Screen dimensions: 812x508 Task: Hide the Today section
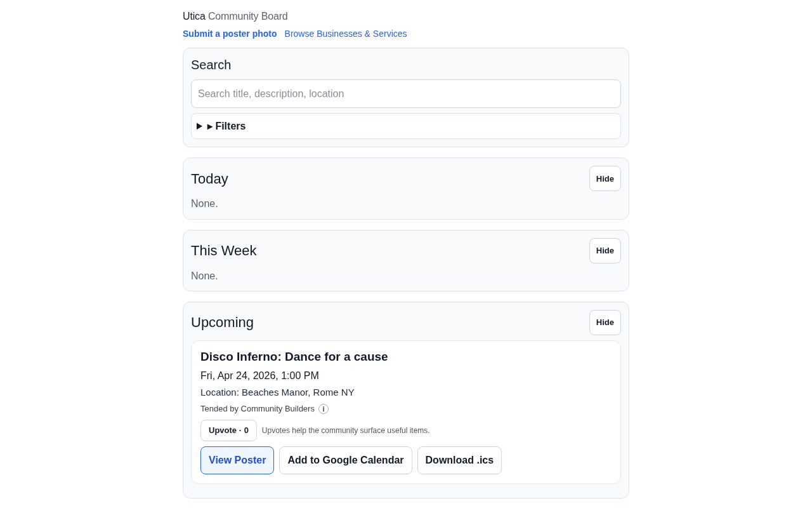tap(605, 178)
